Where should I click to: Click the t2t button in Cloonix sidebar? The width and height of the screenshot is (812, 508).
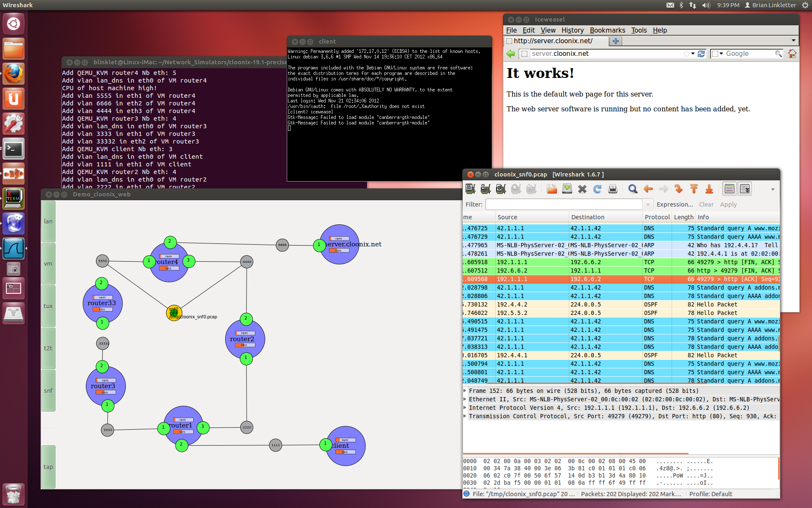click(48, 348)
